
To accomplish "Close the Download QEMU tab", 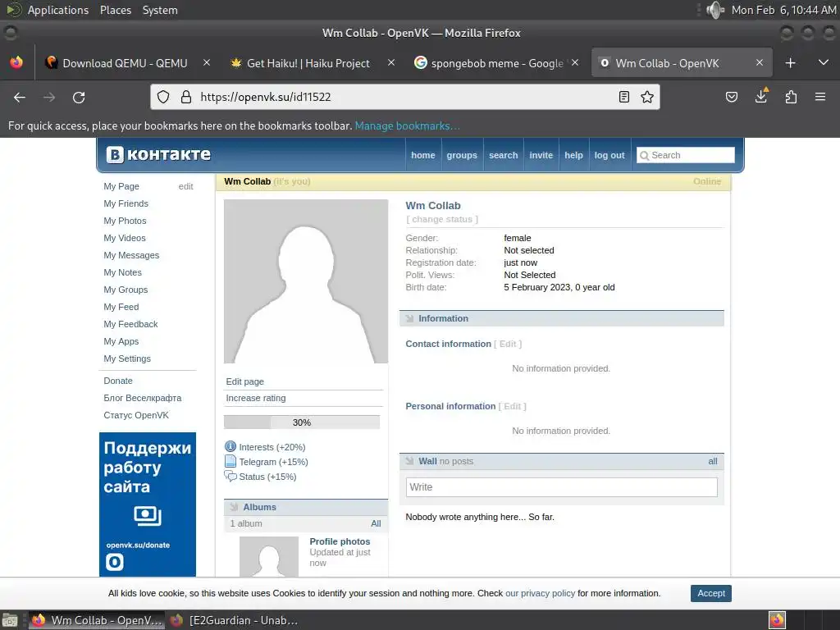I will 206,62.
